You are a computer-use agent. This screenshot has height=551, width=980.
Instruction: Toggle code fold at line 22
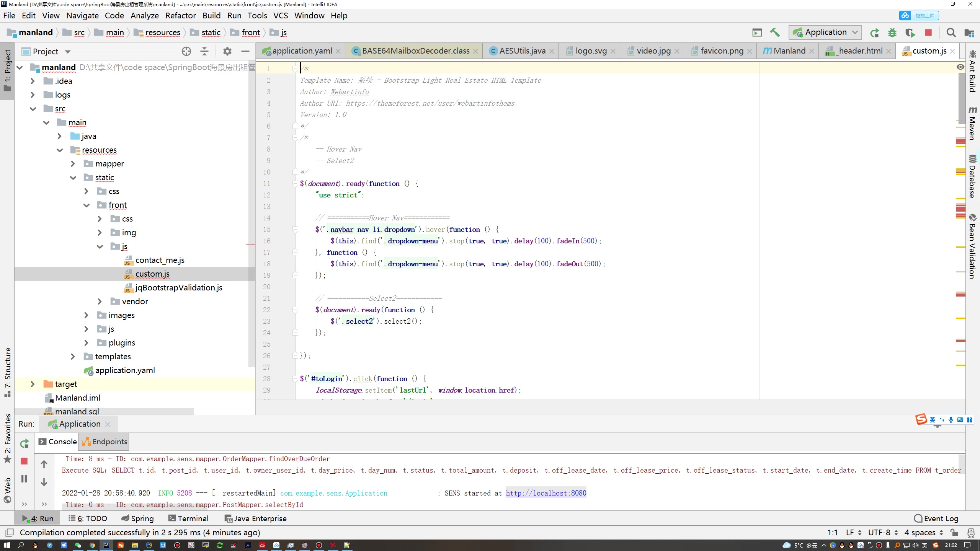295,310
